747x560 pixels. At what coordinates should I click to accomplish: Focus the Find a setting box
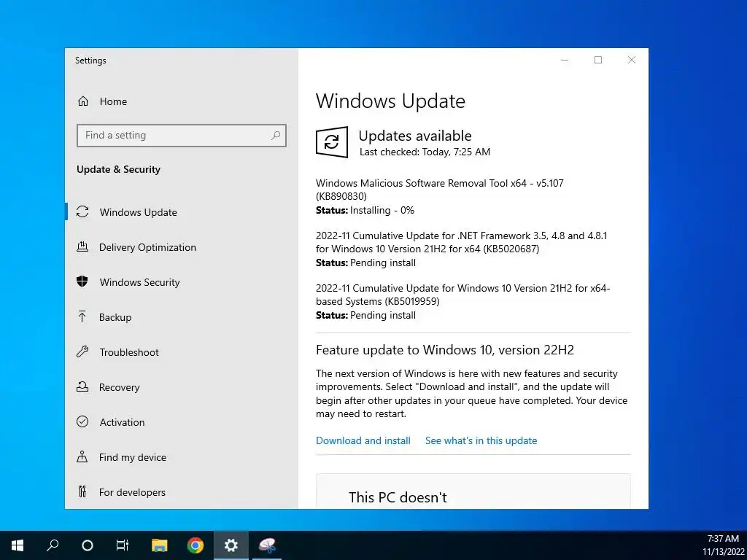(181, 135)
